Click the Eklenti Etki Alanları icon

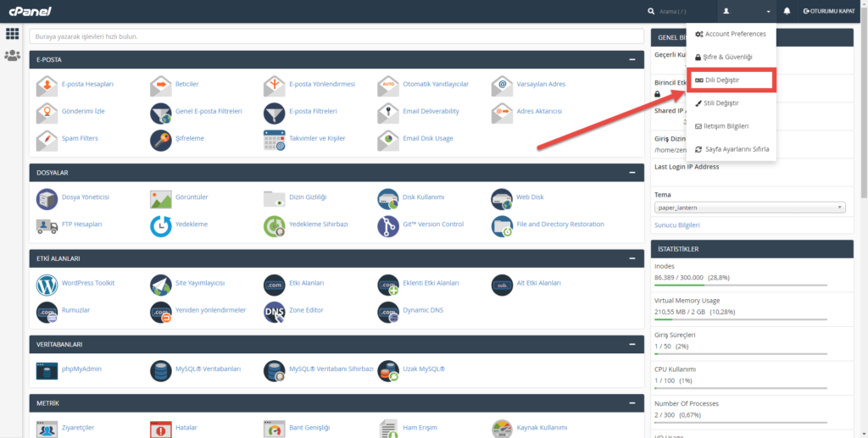pyautogui.click(x=388, y=285)
